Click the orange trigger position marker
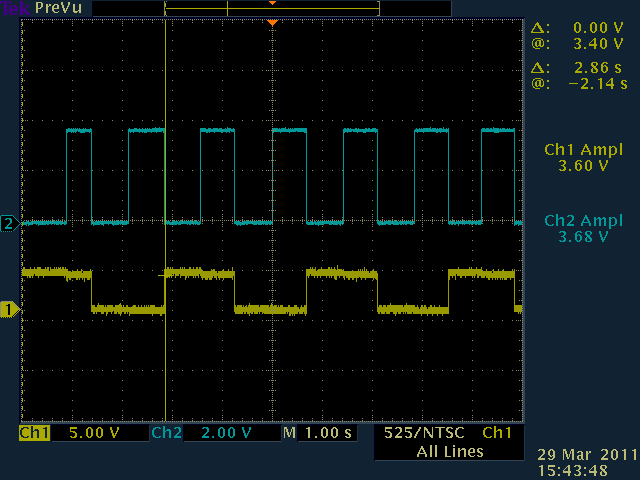 [x=271, y=23]
